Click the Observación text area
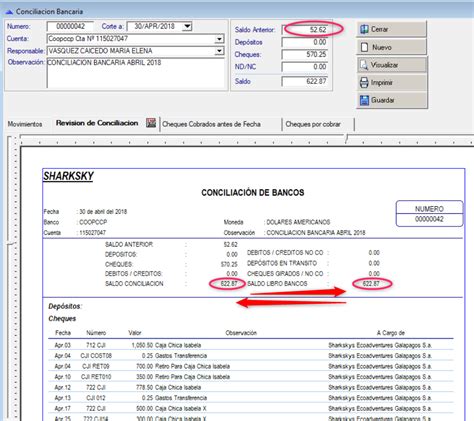The image size is (474, 421). tap(136, 73)
